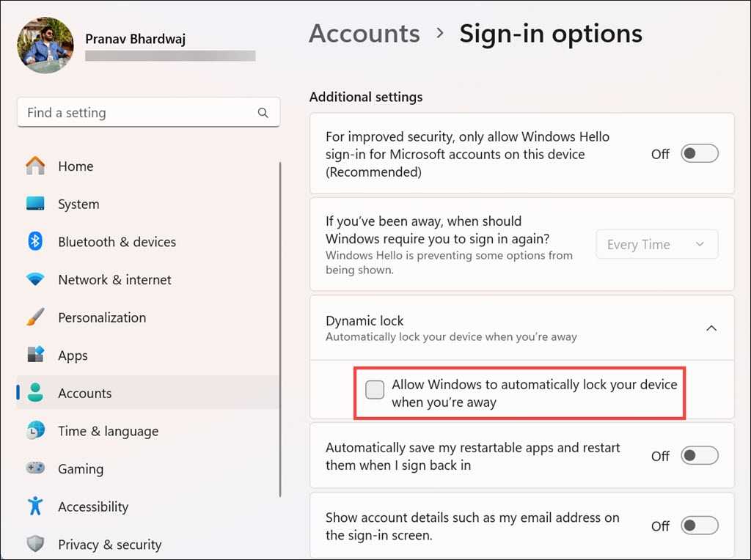Open System settings label
Image resolution: width=751 pixels, height=560 pixels.
pyautogui.click(x=78, y=205)
